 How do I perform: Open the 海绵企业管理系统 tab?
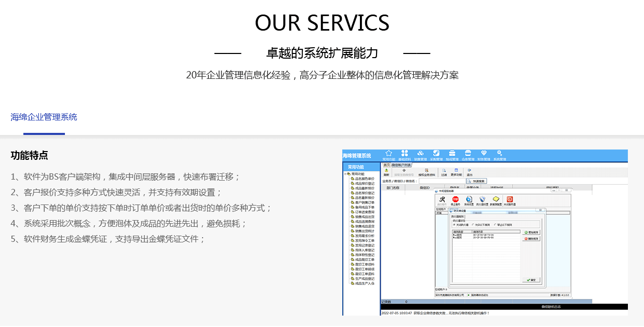click(44, 117)
